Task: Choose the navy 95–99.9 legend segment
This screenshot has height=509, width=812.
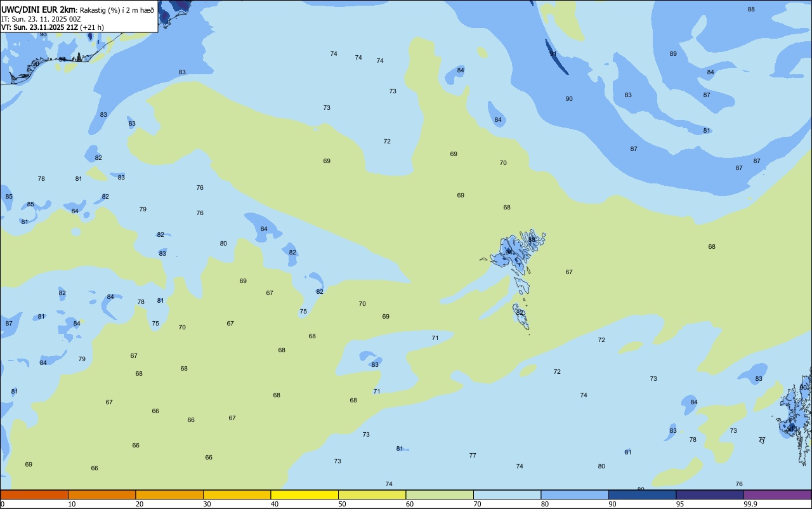Action: point(710,495)
